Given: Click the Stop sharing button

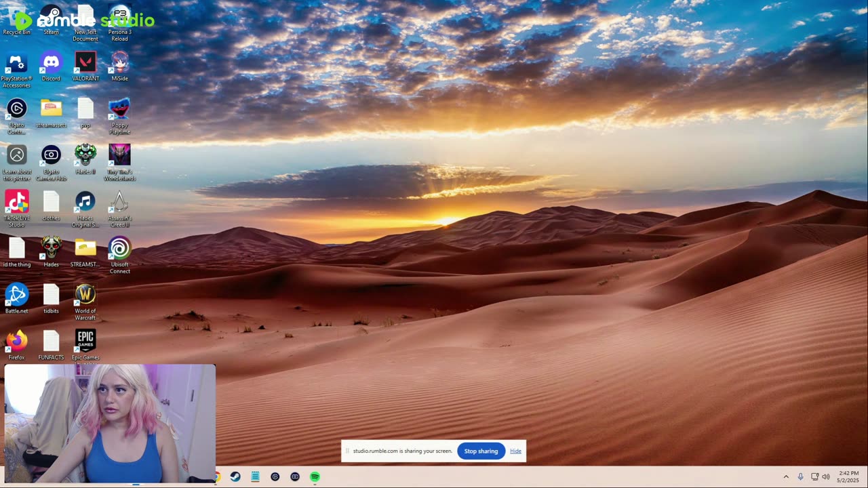Looking at the screenshot, I should (x=481, y=451).
